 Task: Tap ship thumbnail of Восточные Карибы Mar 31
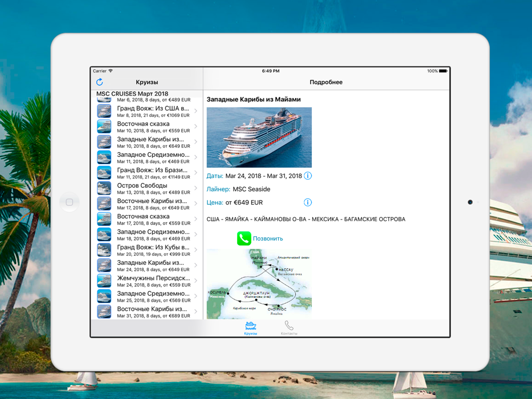[104, 312]
